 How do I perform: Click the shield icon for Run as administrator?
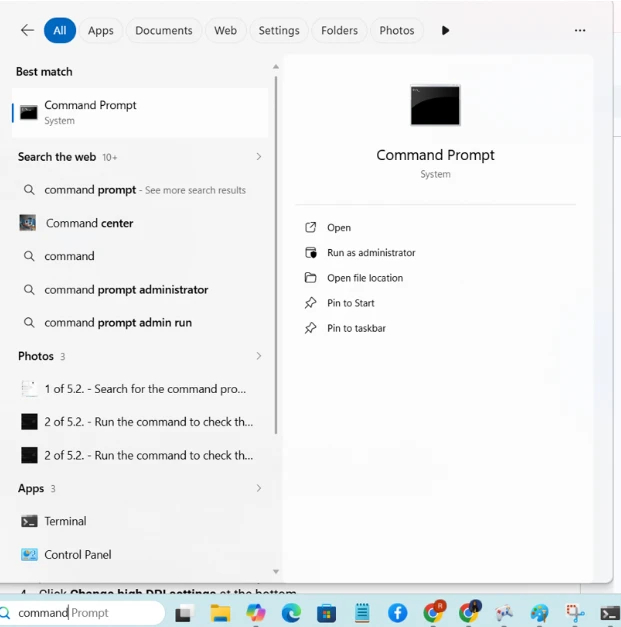pos(310,253)
